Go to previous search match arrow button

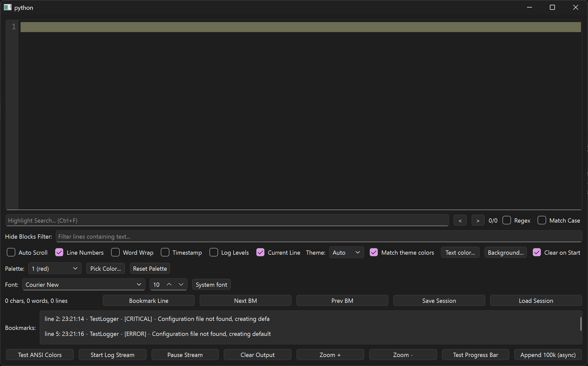(x=460, y=221)
